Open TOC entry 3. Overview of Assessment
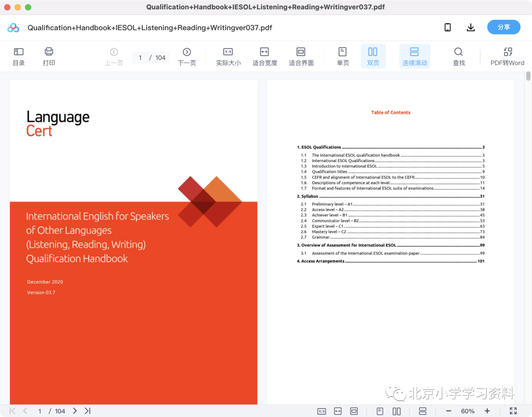 point(391,245)
